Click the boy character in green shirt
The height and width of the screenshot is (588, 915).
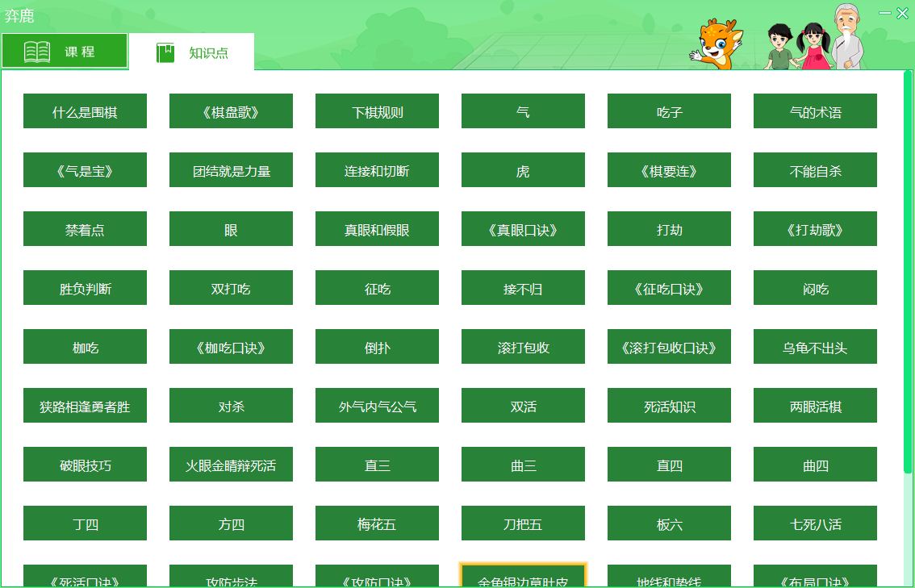click(779, 47)
